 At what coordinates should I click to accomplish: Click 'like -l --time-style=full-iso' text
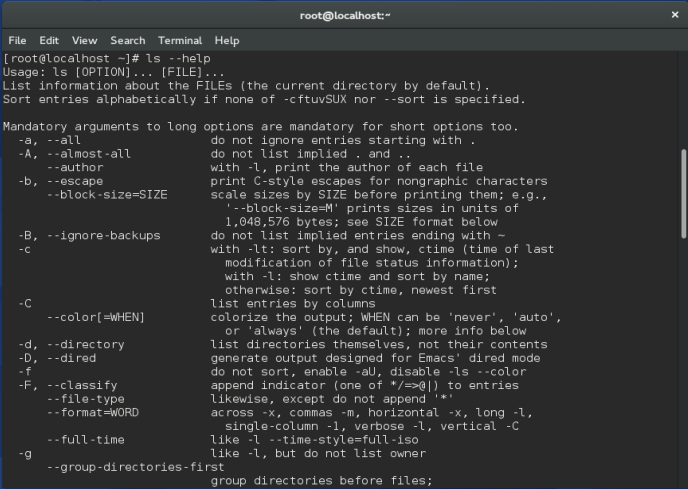(315, 439)
